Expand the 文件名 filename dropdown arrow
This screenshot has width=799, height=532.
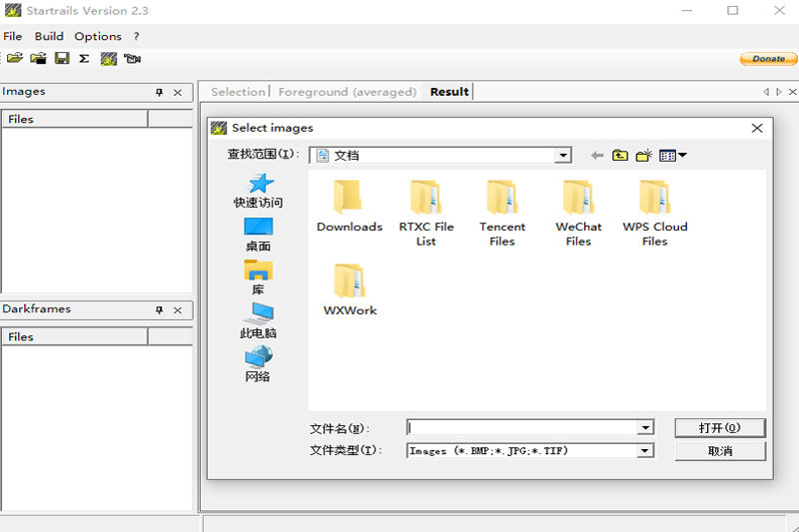[645, 428]
